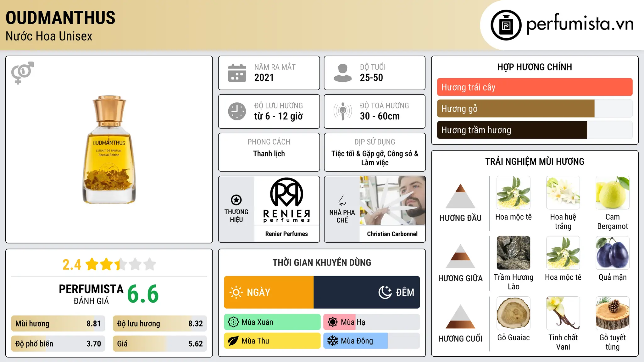Click the perfumista.vn perfume bottle logo icon

coord(506,25)
